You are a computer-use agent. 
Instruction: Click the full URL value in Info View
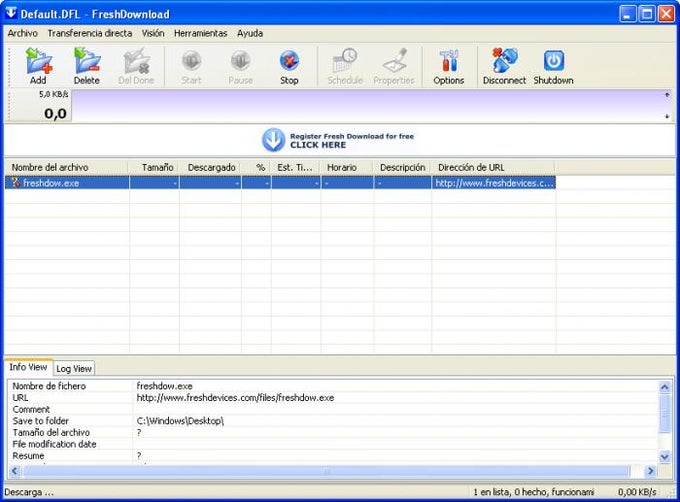coord(235,398)
